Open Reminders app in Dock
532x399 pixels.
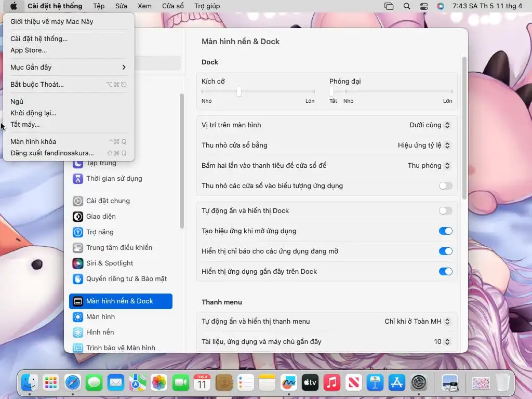click(245, 383)
